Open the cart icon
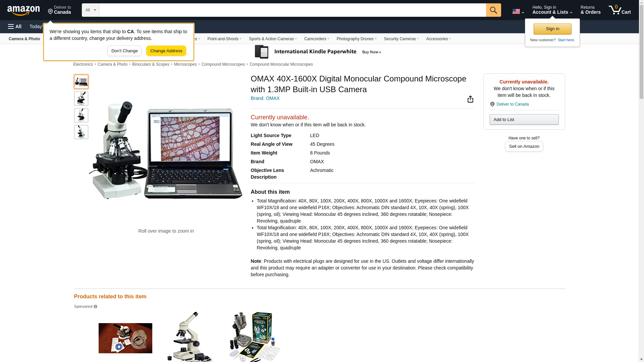This screenshot has height=362, width=644. tap(620, 10)
